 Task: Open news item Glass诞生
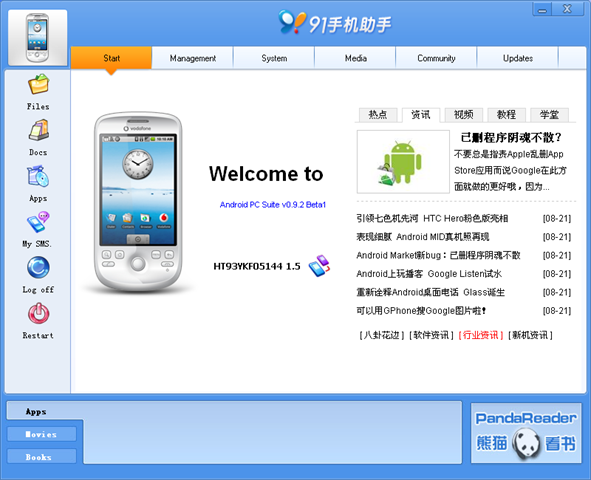pyautogui.click(x=430, y=292)
